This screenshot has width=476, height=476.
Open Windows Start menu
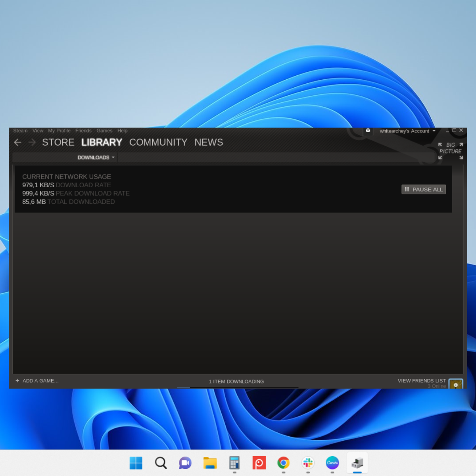(x=136, y=463)
